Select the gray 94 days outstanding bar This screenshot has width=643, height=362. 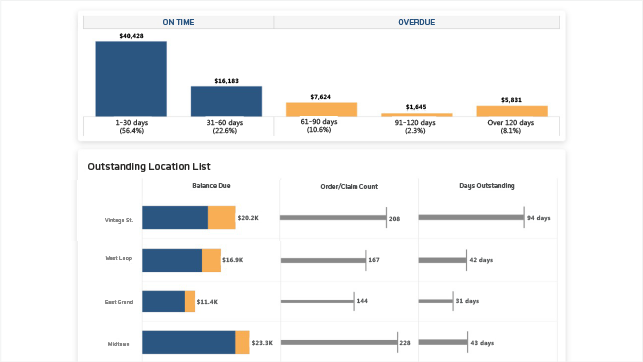coord(471,217)
